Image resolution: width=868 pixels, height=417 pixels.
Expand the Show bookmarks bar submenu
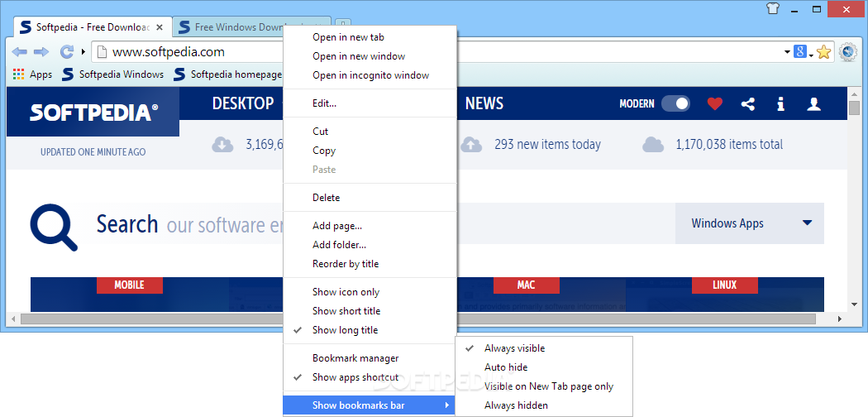point(370,405)
